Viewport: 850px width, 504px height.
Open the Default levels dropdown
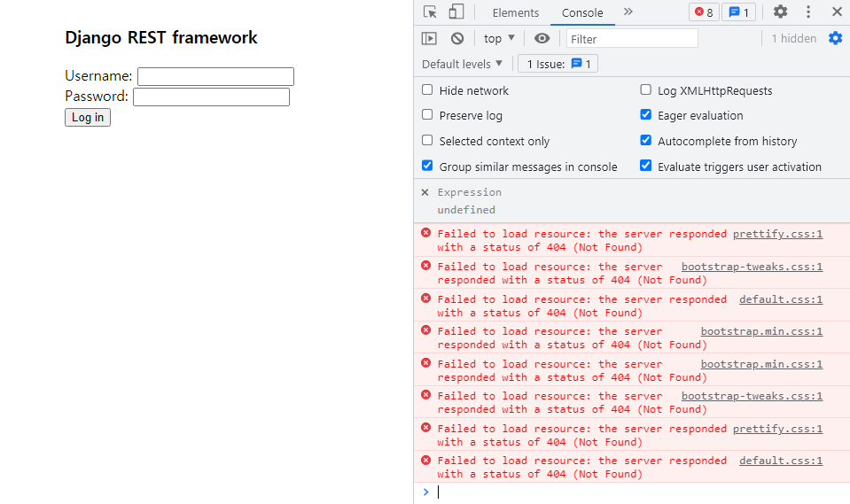coord(462,64)
